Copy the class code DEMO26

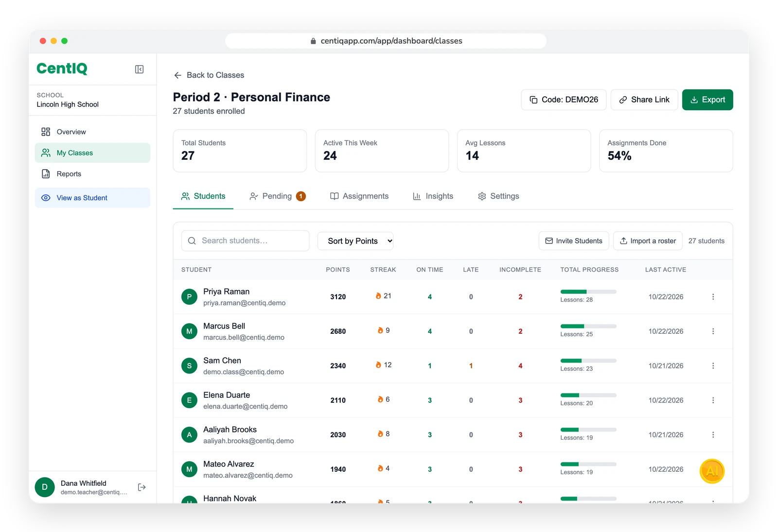pyautogui.click(x=564, y=100)
